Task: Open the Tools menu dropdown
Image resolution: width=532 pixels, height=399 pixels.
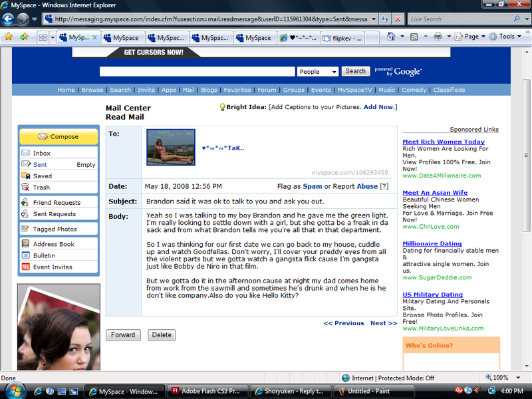Action: [x=505, y=37]
